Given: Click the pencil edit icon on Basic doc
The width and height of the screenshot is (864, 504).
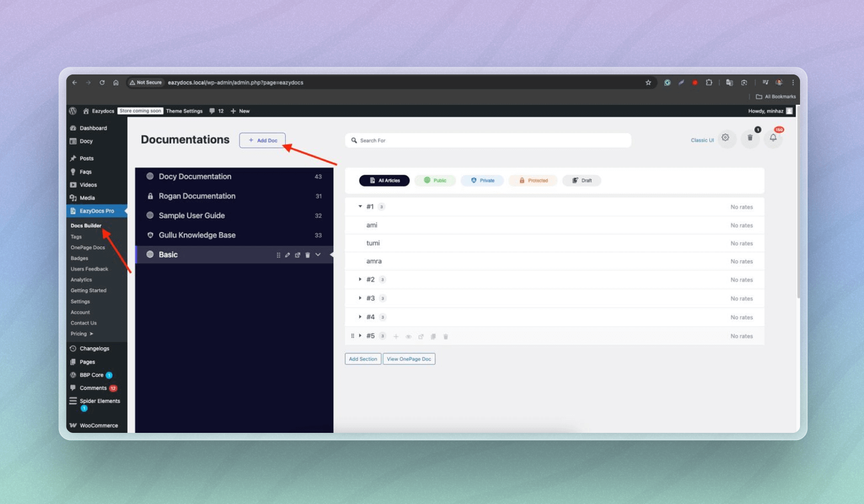Looking at the screenshot, I should [287, 255].
